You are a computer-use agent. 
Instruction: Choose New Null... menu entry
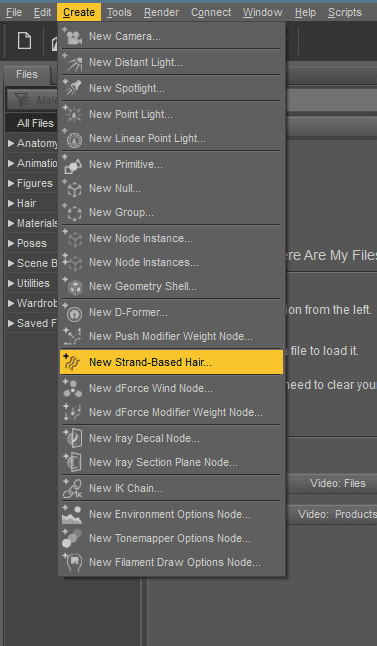pyautogui.click(x=171, y=188)
